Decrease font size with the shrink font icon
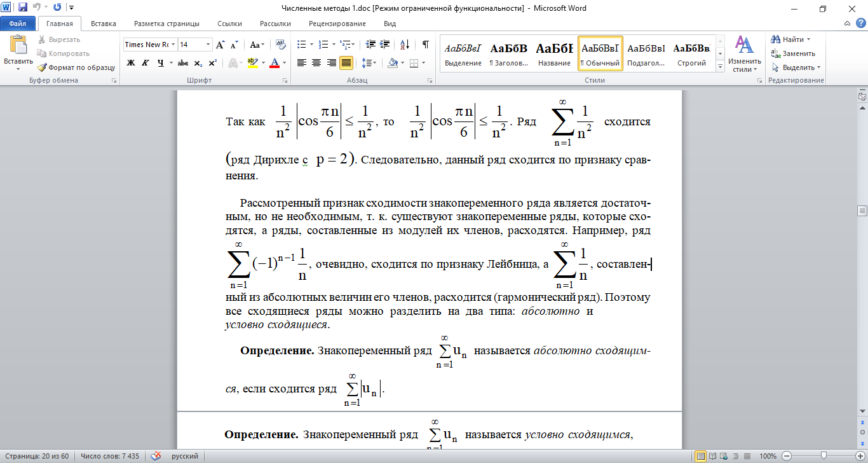This screenshot has width=868, height=463. (234, 45)
